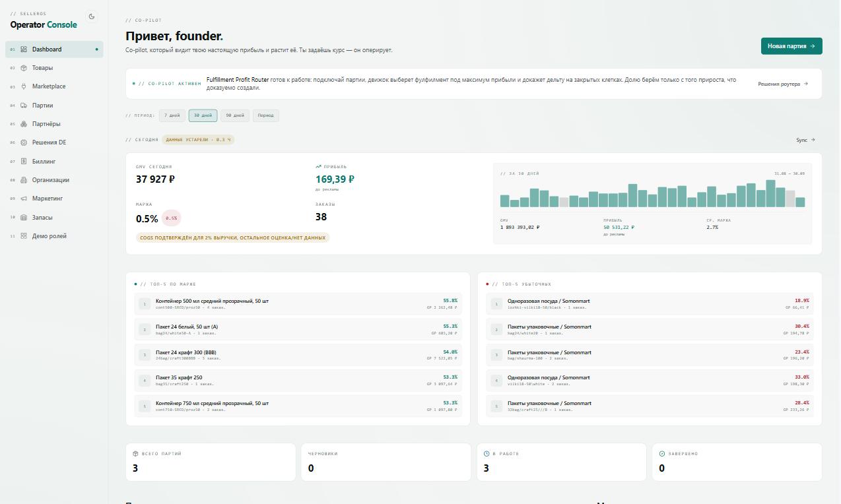The image size is (841, 504).
Task: Open Демо ролей in the sidebar
Action: click(x=54, y=236)
